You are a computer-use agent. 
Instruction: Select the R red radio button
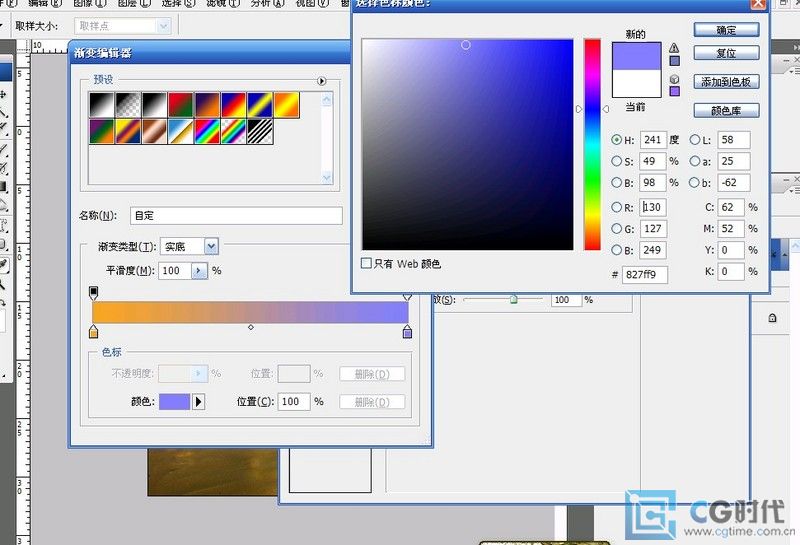coord(616,207)
